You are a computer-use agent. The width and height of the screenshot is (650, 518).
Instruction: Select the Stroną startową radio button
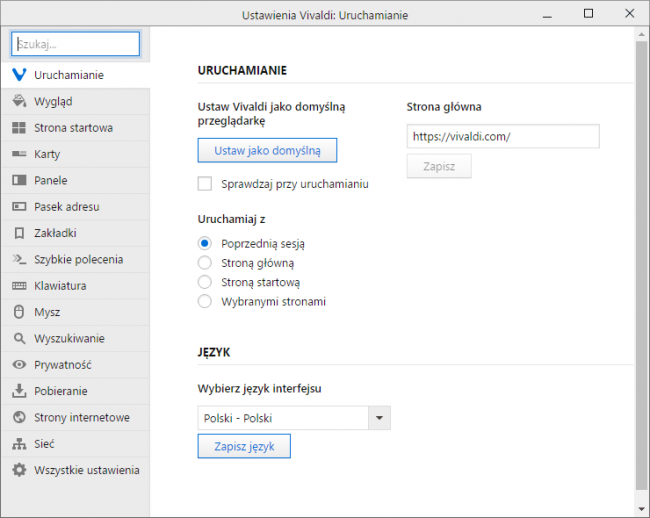pos(205,282)
